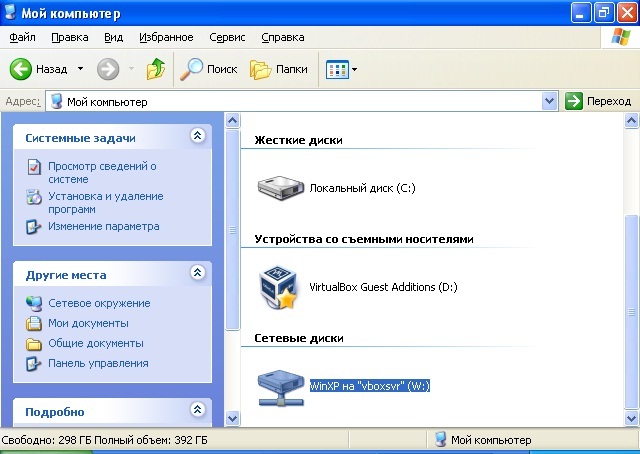Click the address bar input field
This screenshot has height=454, width=640.
[x=300, y=101]
